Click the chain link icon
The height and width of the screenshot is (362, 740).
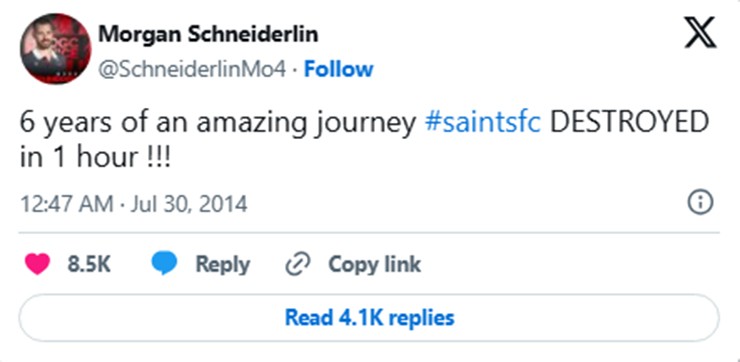pyautogui.click(x=298, y=264)
